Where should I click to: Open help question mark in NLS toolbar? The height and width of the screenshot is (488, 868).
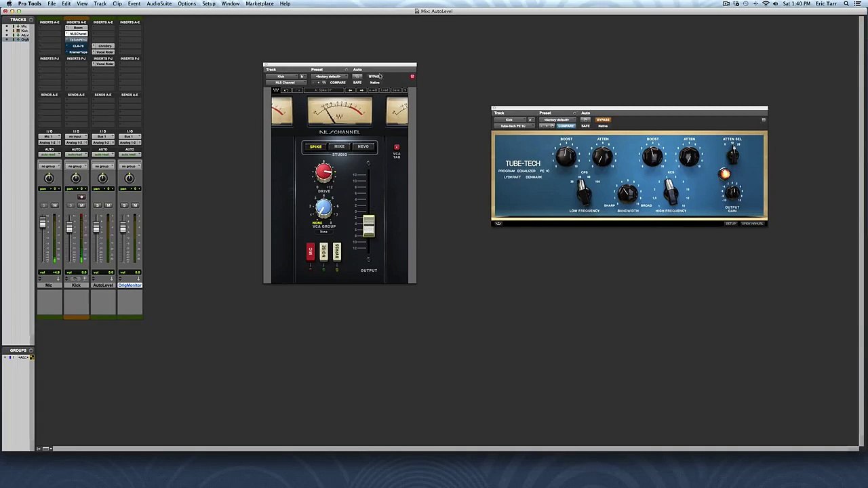point(405,90)
